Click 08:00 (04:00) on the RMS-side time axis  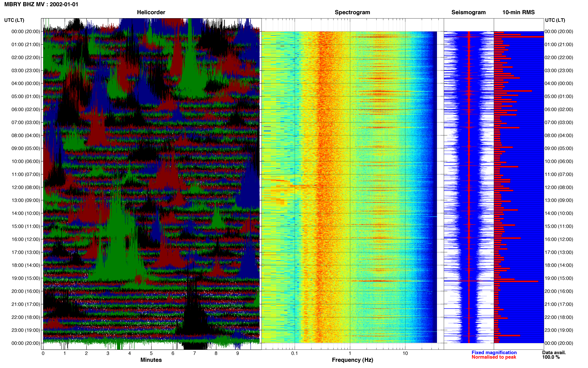point(559,135)
